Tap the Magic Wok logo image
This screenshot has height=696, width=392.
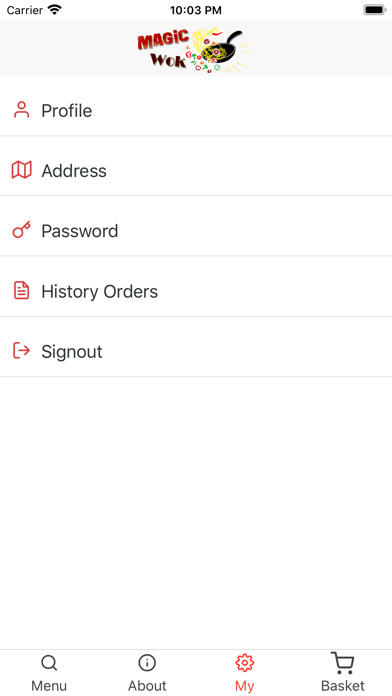click(194, 49)
